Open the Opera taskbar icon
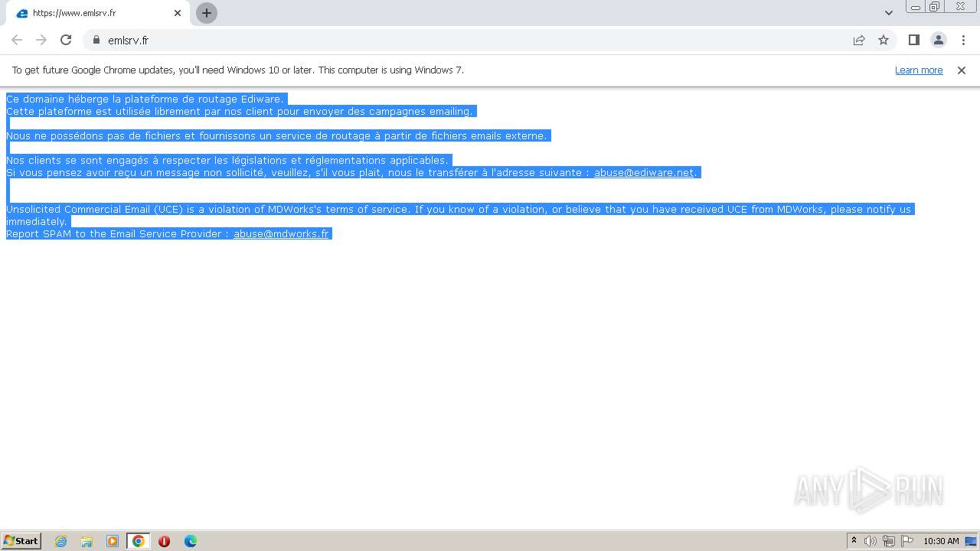This screenshot has width=980, height=551. (x=164, y=541)
